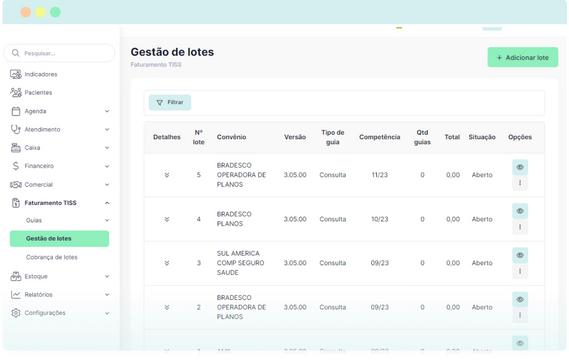The width and height of the screenshot is (569, 362).
Task: Open the Configurações gear icon
Action: pyautogui.click(x=16, y=313)
